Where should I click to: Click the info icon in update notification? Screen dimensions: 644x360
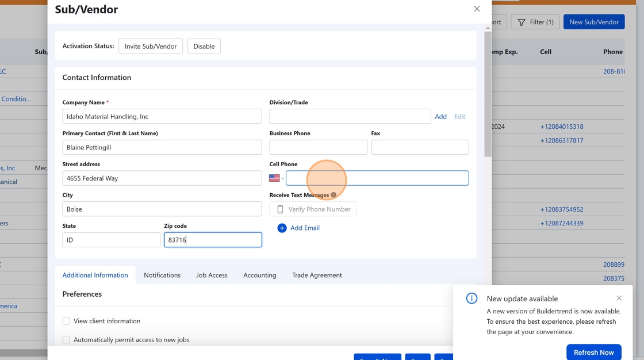[x=471, y=298]
